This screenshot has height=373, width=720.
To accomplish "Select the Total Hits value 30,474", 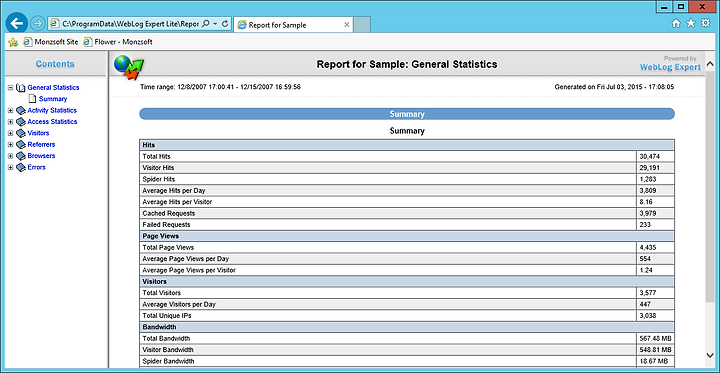I will click(650, 157).
